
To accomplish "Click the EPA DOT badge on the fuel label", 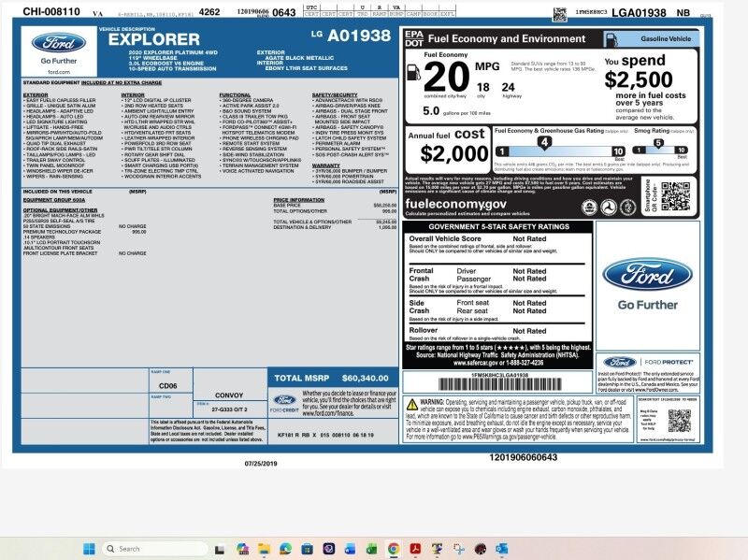I will click(415, 38).
